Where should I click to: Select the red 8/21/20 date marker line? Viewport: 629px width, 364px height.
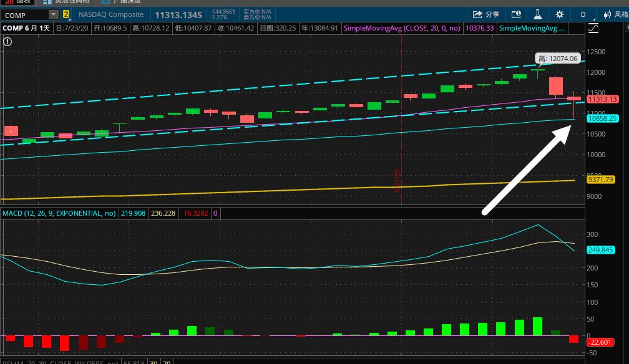(402, 120)
